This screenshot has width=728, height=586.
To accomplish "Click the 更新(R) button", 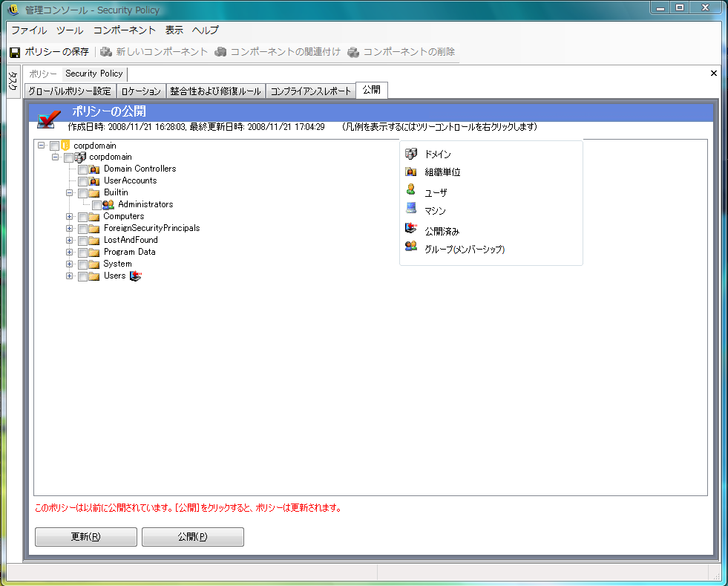I will [86, 537].
